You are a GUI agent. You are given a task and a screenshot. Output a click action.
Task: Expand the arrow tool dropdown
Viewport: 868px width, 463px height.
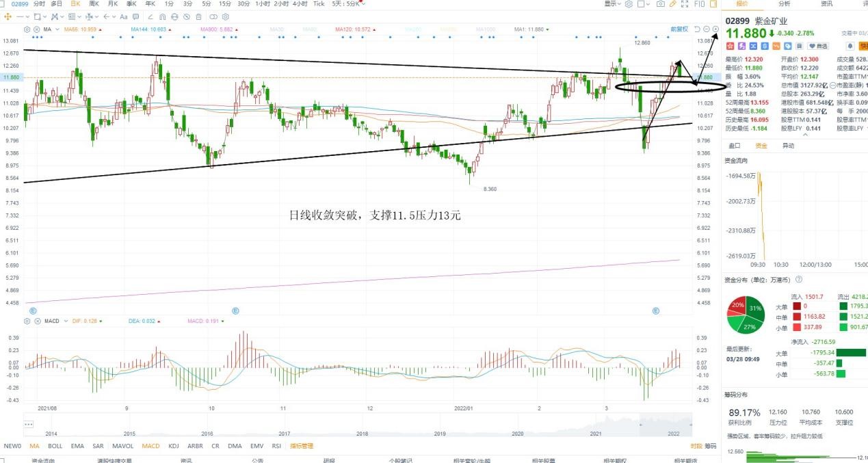tap(114, 16)
